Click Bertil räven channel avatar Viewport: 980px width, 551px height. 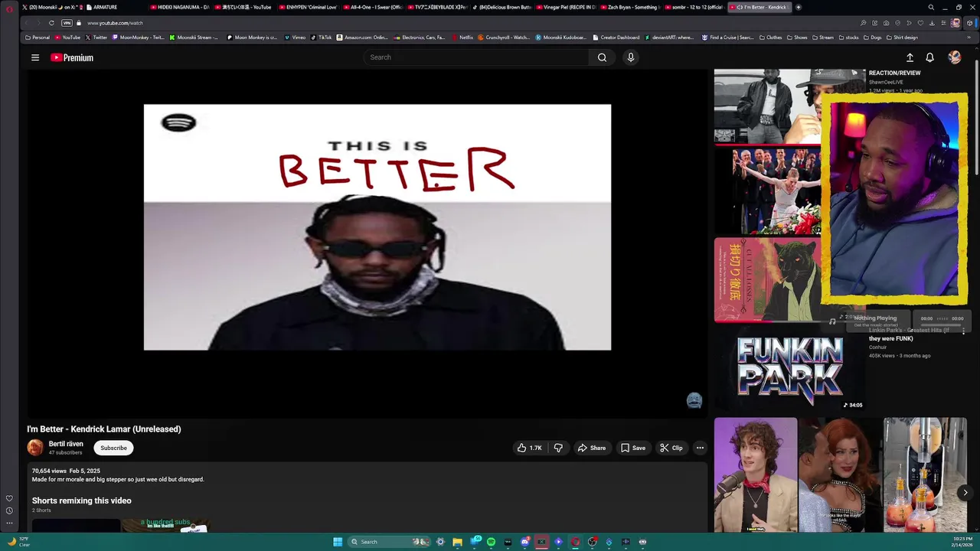point(35,448)
